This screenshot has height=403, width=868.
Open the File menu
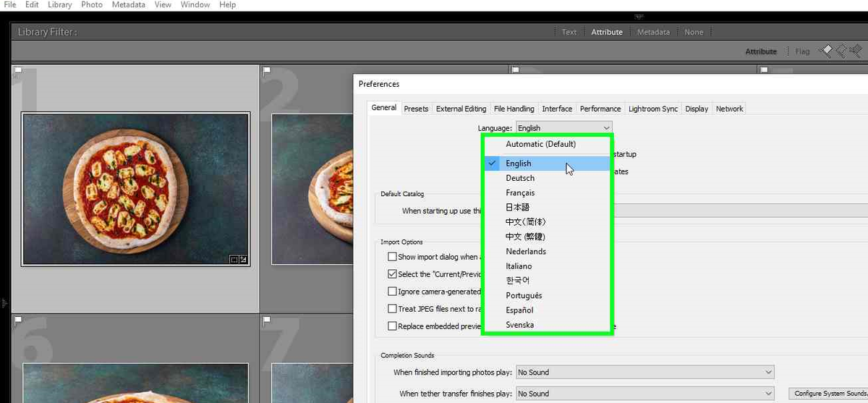pyautogui.click(x=10, y=4)
